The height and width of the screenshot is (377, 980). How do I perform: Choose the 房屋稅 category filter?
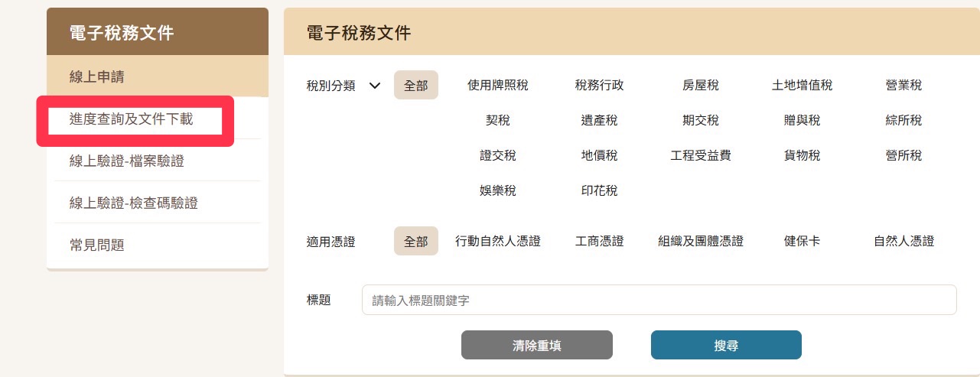pyautogui.click(x=700, y=86)
